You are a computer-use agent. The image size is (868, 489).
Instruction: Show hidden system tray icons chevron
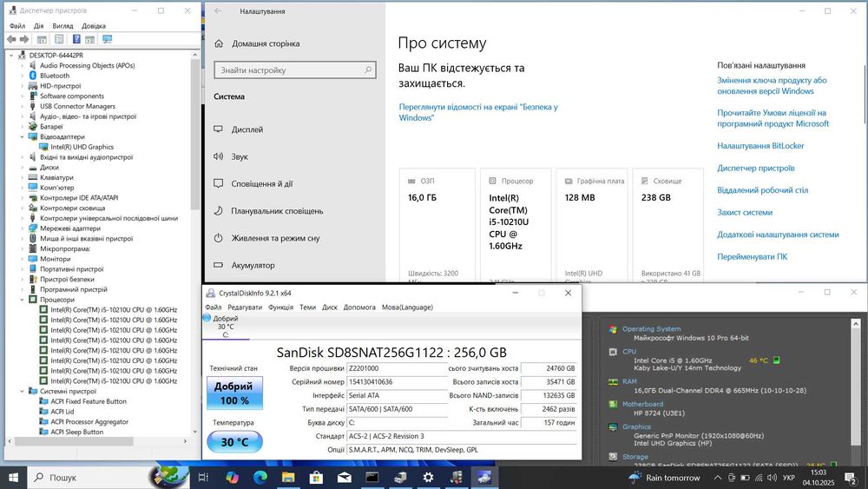[718, 478]
